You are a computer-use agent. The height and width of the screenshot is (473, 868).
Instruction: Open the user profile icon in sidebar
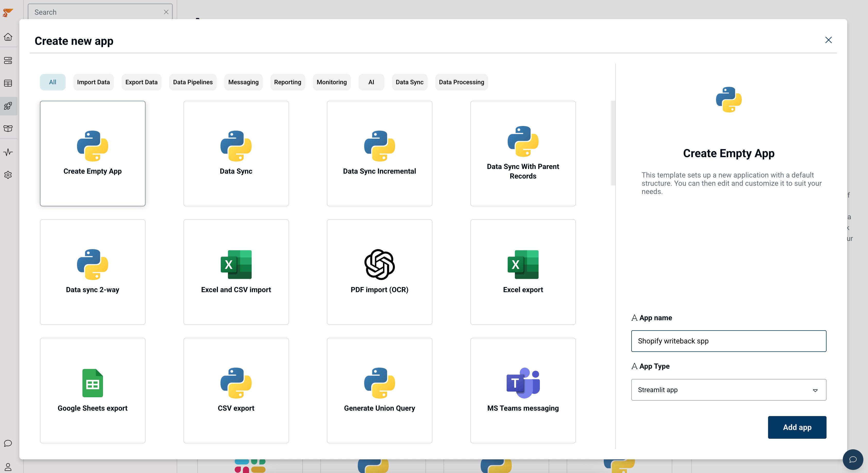8,467
